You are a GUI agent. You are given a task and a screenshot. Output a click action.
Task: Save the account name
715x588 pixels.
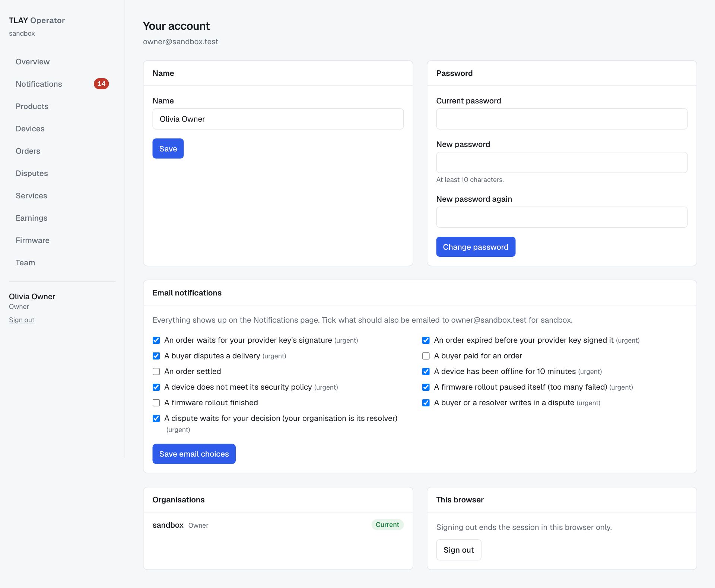168,148
